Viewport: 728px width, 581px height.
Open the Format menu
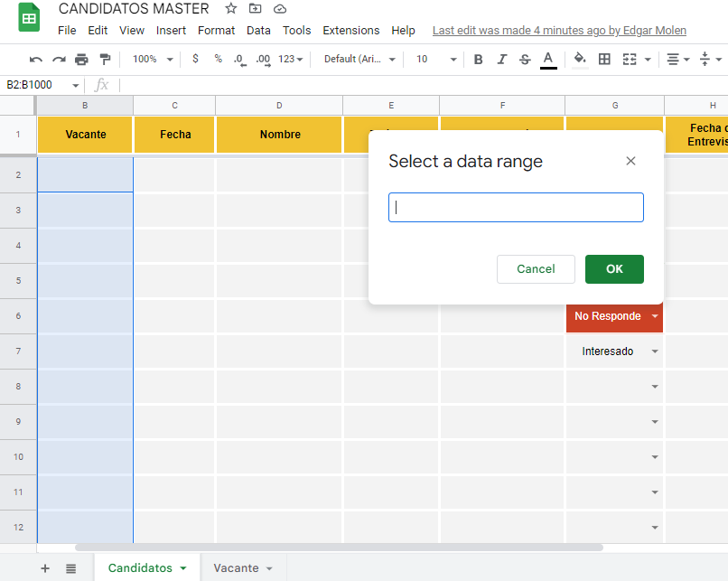click(x=216, y=31)
